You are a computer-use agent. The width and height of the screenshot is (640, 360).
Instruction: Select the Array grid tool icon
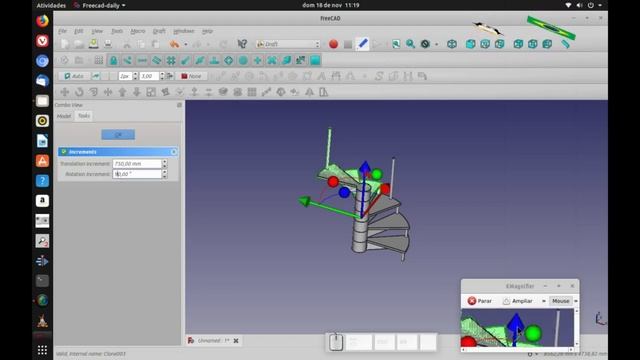click(x=252, y=92)
